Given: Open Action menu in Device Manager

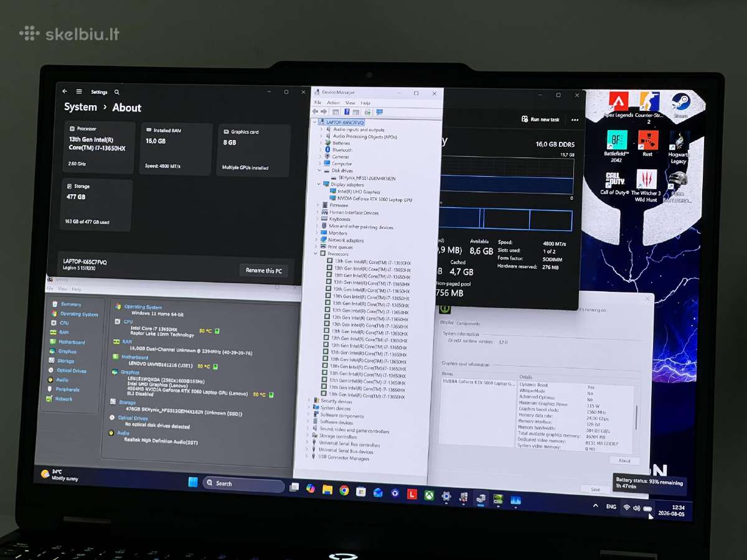Looking at the screenshot, I should pos(333,103).
